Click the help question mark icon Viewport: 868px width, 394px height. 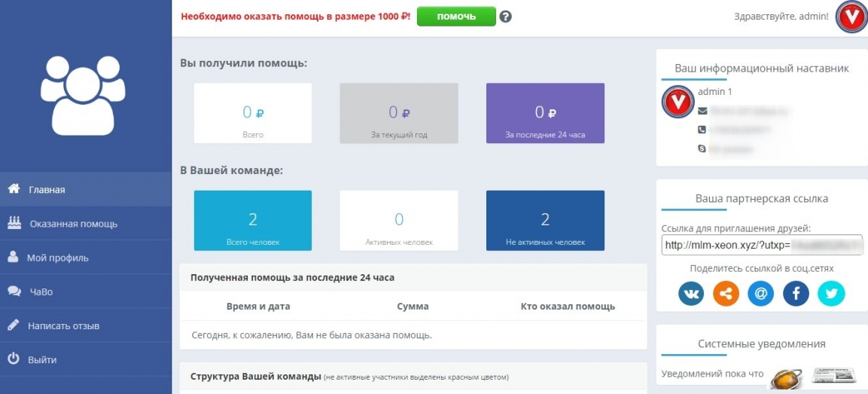coord(506,17)
